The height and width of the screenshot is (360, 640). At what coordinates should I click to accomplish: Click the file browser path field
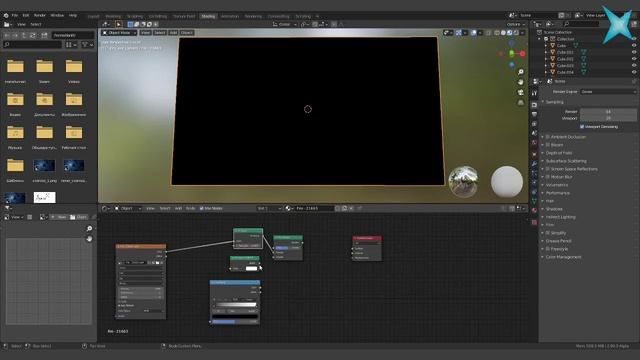pyautogui.click(x=73, y=36)
